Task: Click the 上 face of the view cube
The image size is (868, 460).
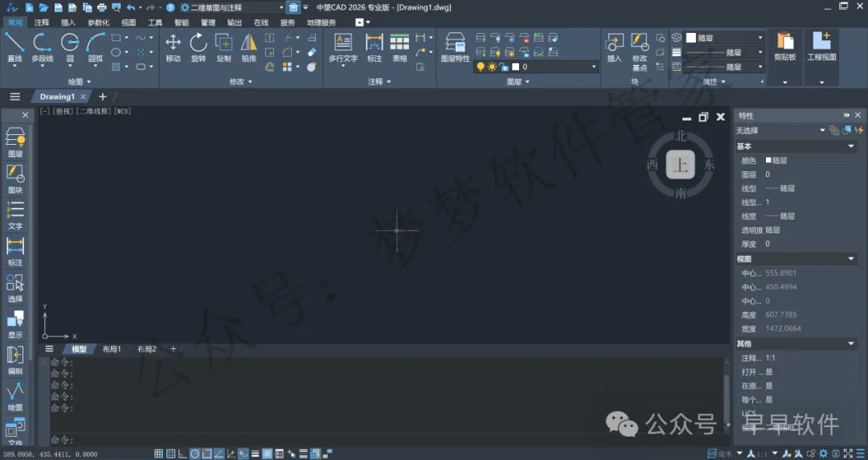Action: click(681, 165)
